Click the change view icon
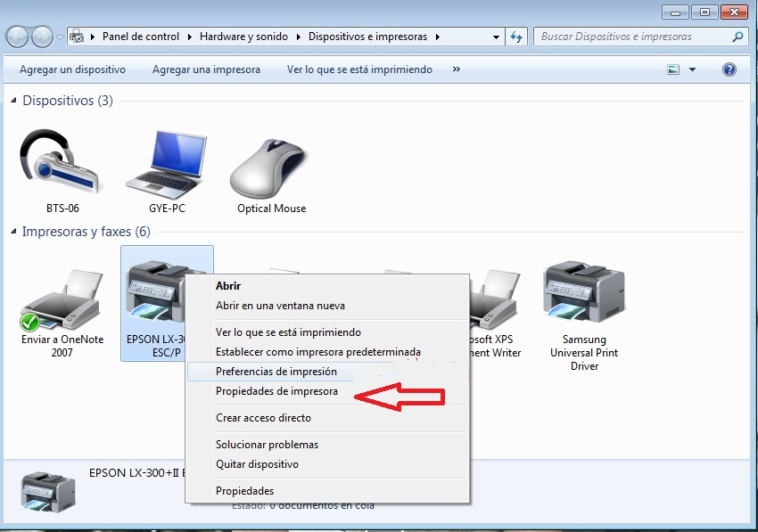 (x=673, y=70)
